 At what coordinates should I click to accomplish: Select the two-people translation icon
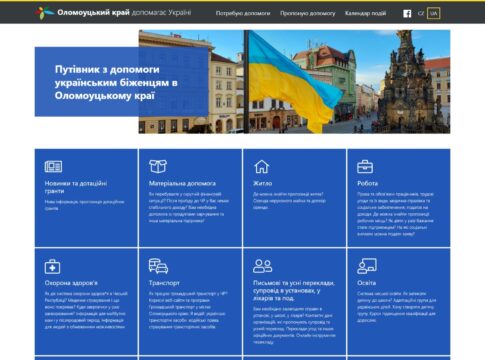[262, 266]
